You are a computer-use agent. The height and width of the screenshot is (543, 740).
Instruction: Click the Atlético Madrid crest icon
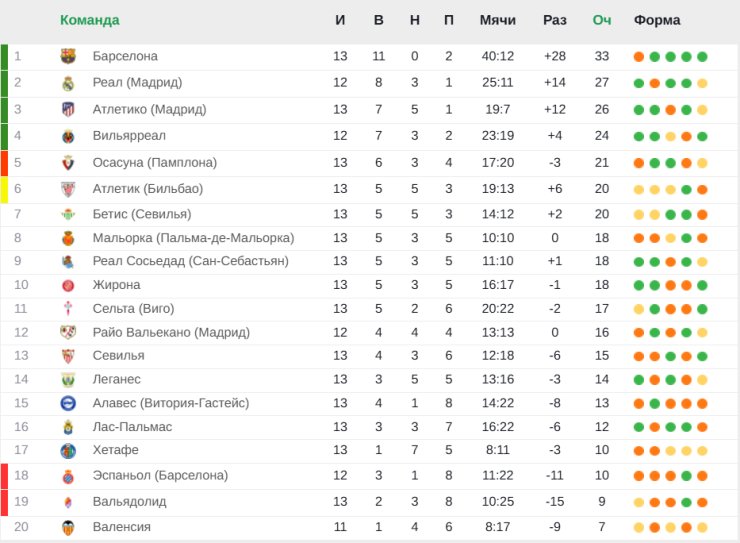click(x=68, y=109)
